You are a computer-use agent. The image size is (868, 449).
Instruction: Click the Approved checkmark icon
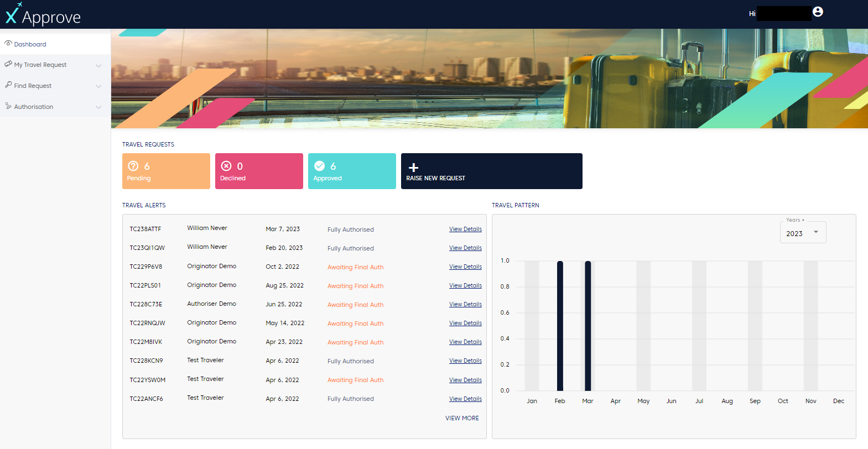[x=319, y=166]
